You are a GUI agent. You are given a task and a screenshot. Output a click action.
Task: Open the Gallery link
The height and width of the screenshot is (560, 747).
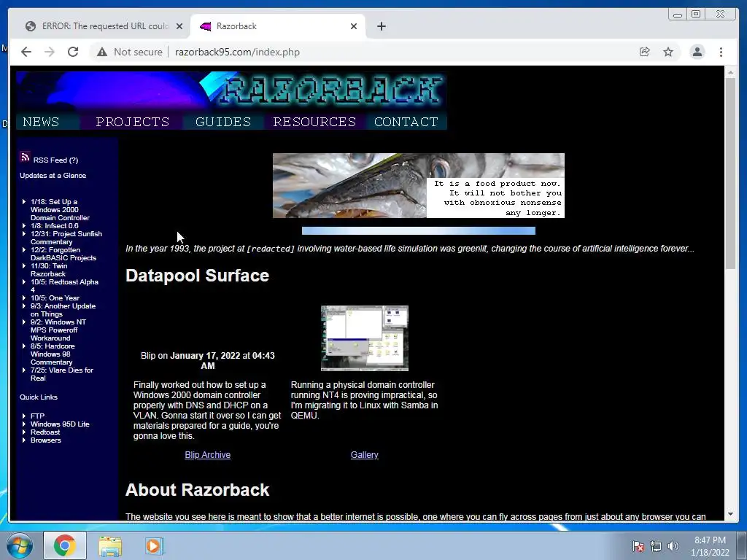365,455
